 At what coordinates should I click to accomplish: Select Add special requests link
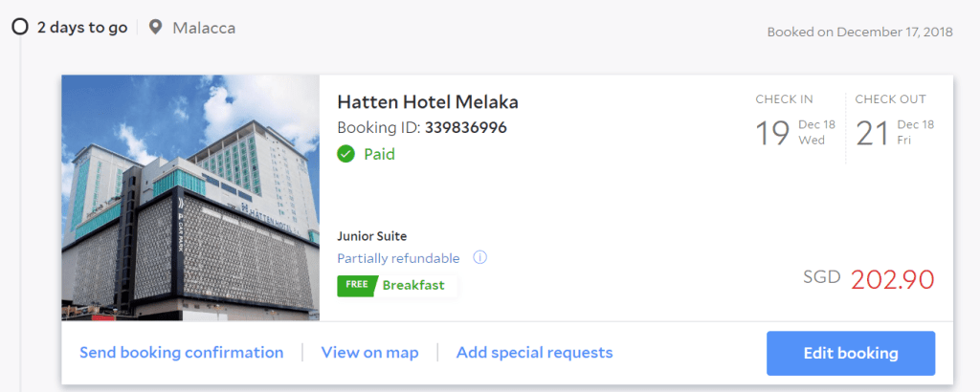click(x=534, y=353)
